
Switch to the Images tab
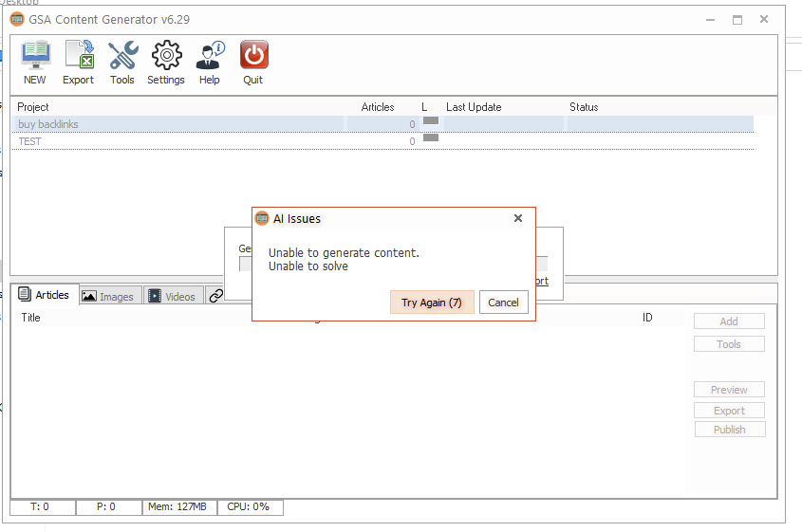[x=108, y=297]
